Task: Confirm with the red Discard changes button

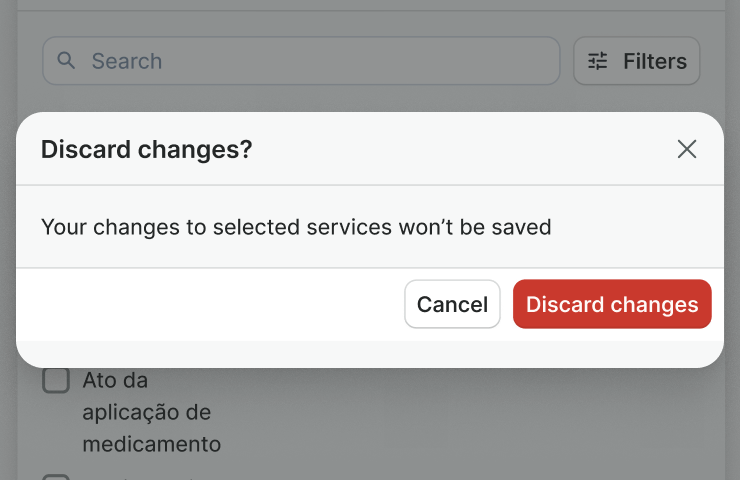Action: pyautogui.click(x=612, y=304)
